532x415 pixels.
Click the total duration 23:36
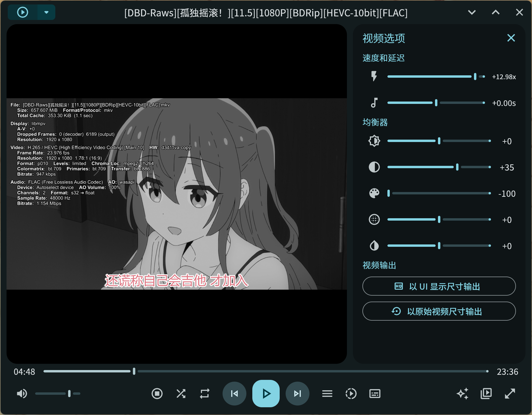[508, 372]
